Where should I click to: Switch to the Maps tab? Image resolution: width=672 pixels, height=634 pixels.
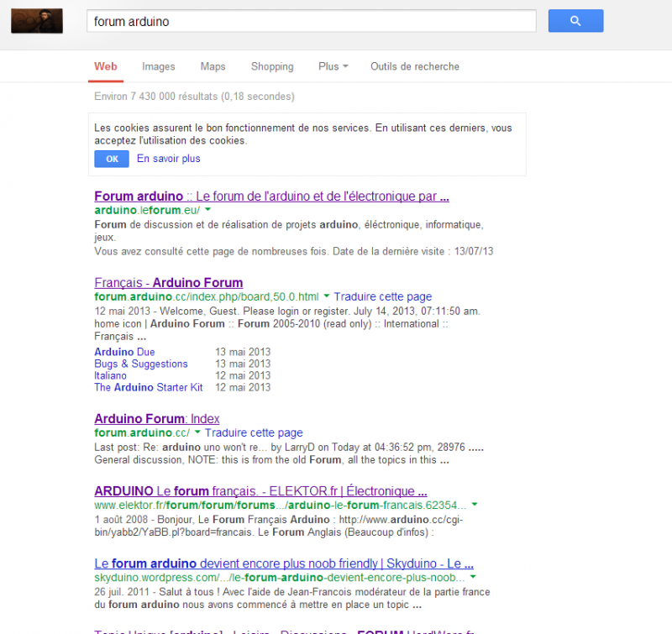point(213,66)
